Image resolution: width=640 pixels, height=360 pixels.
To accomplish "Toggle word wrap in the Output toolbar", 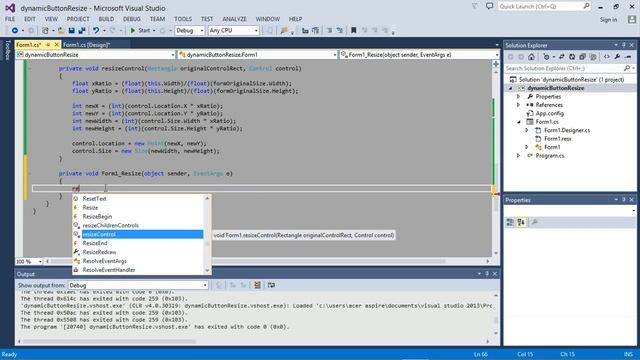I will click(271, 285).
